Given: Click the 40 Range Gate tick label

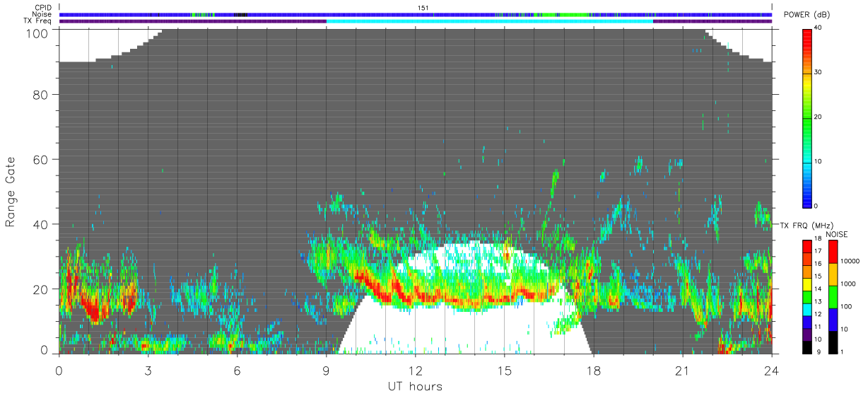Looking at the screenshot, I should point(40,224).
